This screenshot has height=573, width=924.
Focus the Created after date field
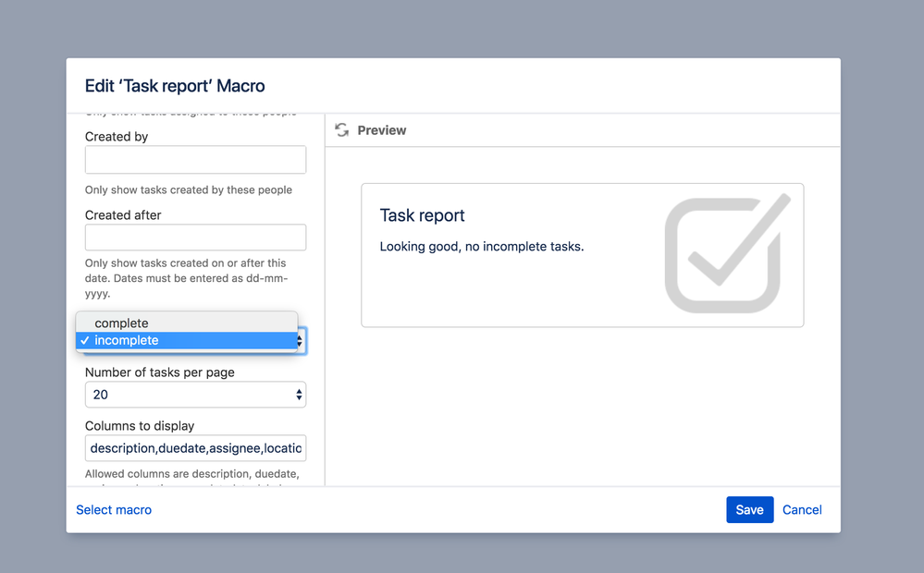195,238
